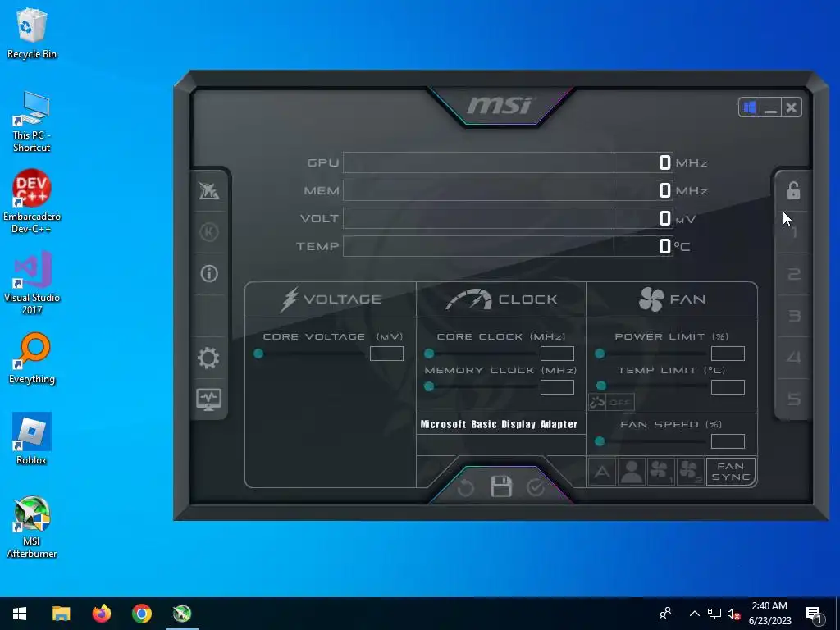Launch Chrome from taskbar

142,614
